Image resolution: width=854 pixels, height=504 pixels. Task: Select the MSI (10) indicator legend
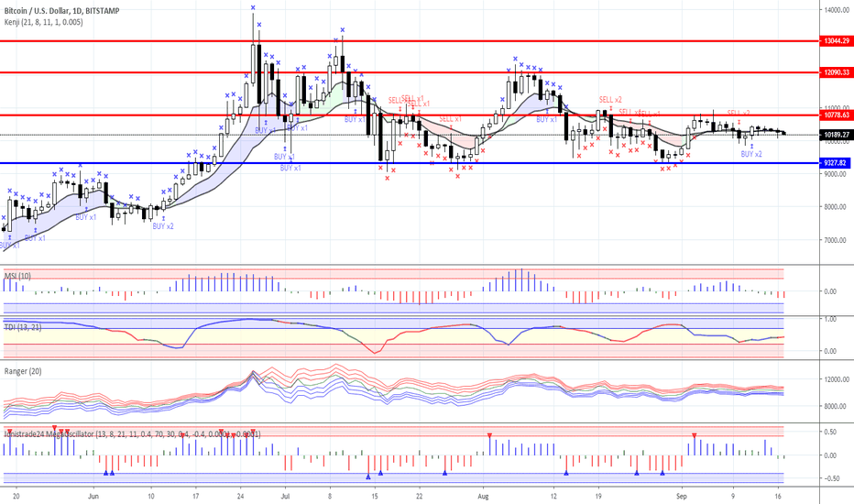point(17,276)
